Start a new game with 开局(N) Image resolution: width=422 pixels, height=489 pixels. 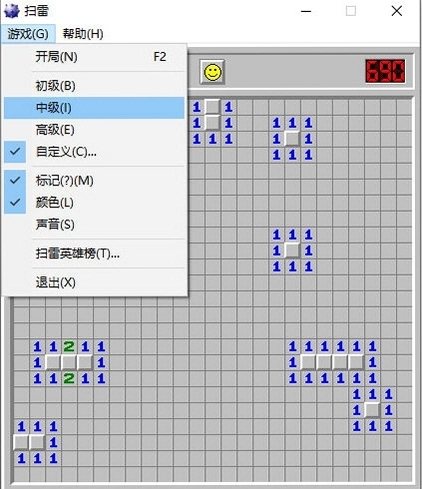tap(94, 57)
